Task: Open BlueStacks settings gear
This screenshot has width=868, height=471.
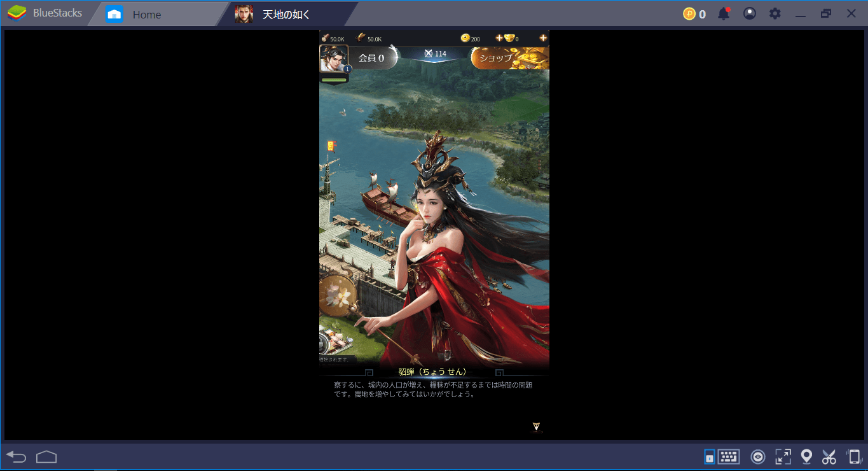Action: [775, 13]
